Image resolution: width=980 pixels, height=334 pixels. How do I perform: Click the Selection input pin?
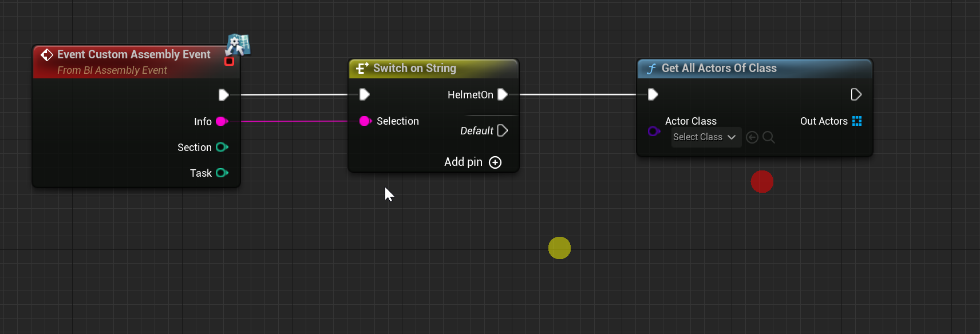click(365, 121)
